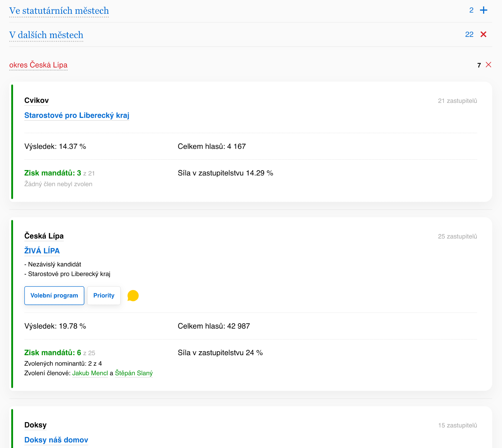Open Jakub Mencl's profile link
This screenshot has height=448, width=502.
(x=90, y=373)
